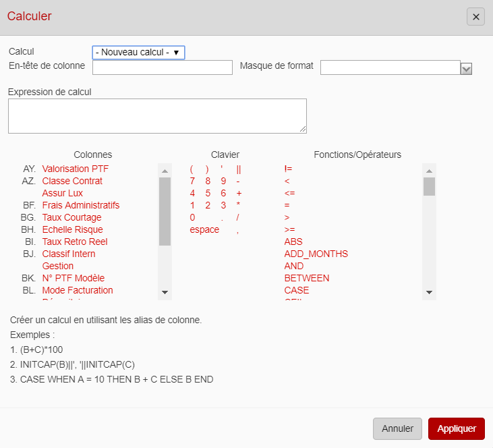Image resolution: width=493 pixels, height=448 pixels.
Task: Insert the ADD_MONTHS function
Action: 316,254
